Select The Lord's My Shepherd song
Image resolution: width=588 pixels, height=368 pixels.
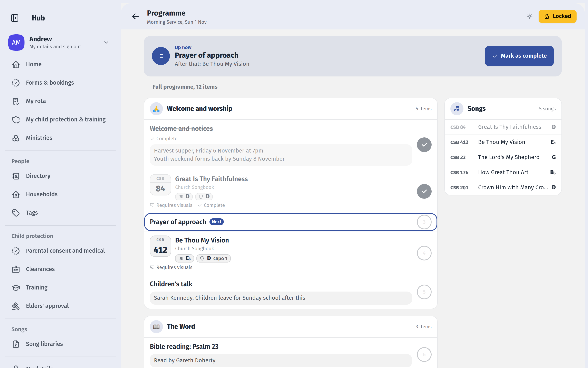[x=503, y=157]
